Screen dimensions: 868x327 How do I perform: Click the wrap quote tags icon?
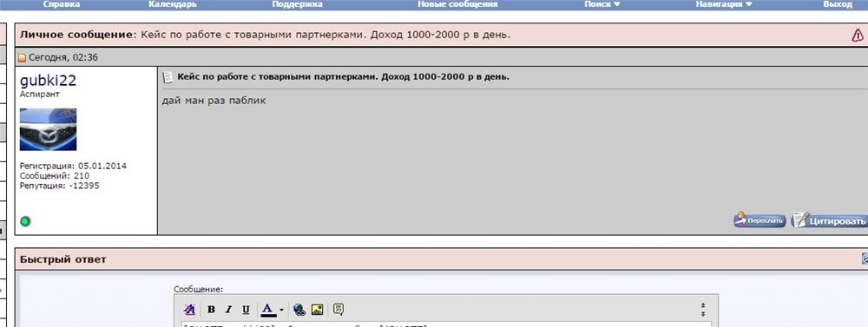pyautogui.click(x=339, y=310)
